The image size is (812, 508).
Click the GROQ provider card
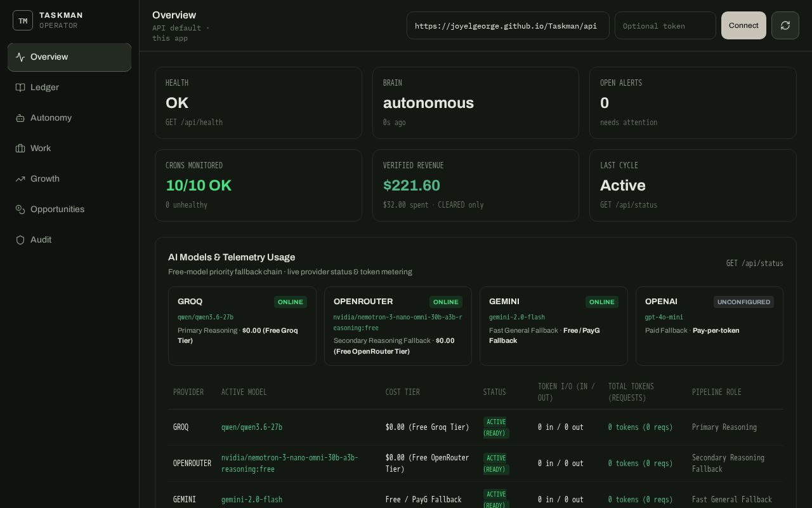(x=242, y=326)
